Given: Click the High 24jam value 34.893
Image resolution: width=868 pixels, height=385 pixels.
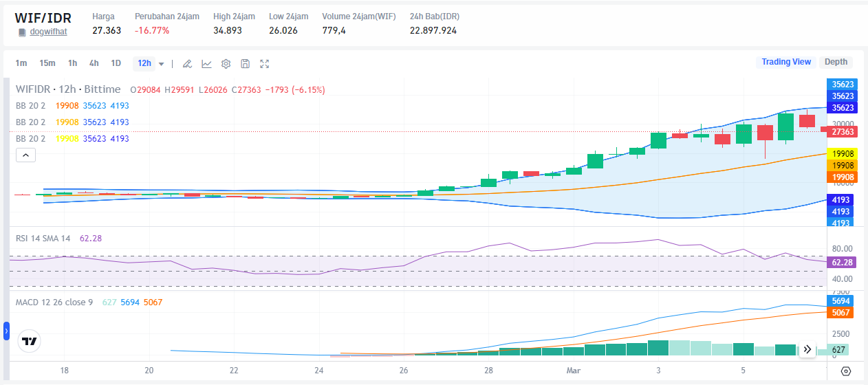Looking at the screenshot, I should pos(228,30).
